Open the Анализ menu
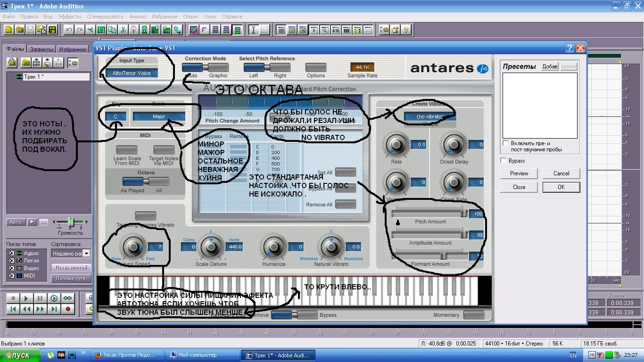This screenshot has width=644, height=362. coord(138,16)
